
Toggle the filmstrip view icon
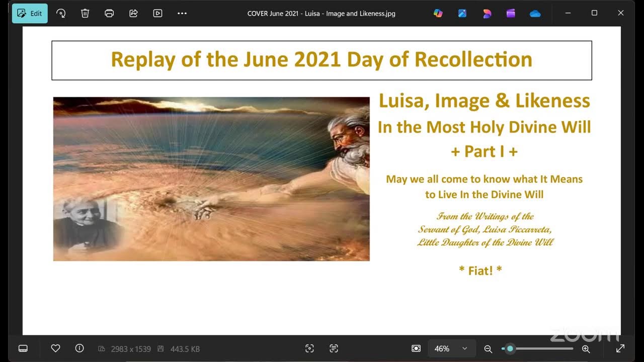coord(23,348)
